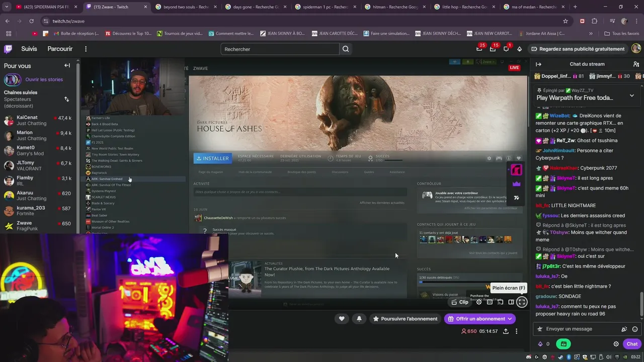Collapse the Pour vous sidebar
Image resolution: width=644 pixels, height=362 pixels.
[67, 65]
